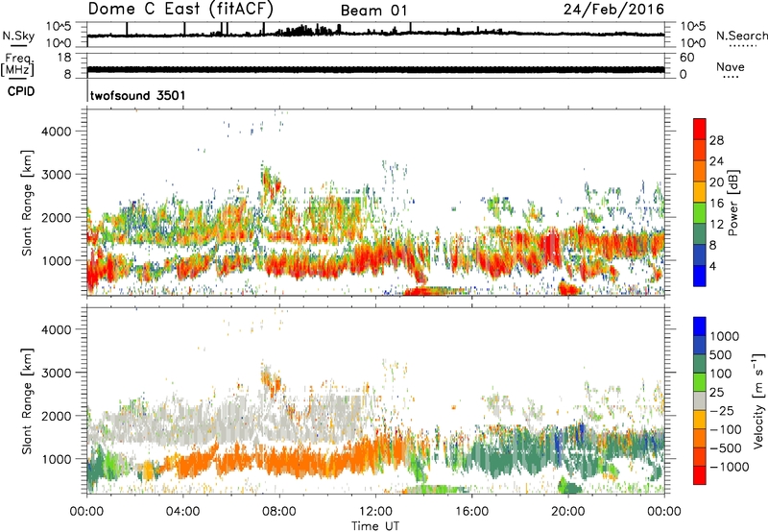
Task: Click the 'CPID' row label
Action: [x=21, y=91]
